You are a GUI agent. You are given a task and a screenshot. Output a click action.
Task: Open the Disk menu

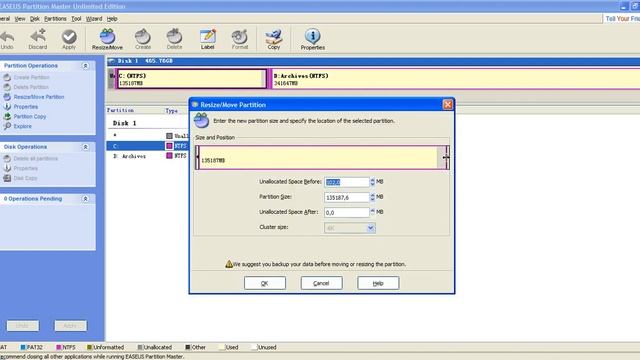pos(35,19)
